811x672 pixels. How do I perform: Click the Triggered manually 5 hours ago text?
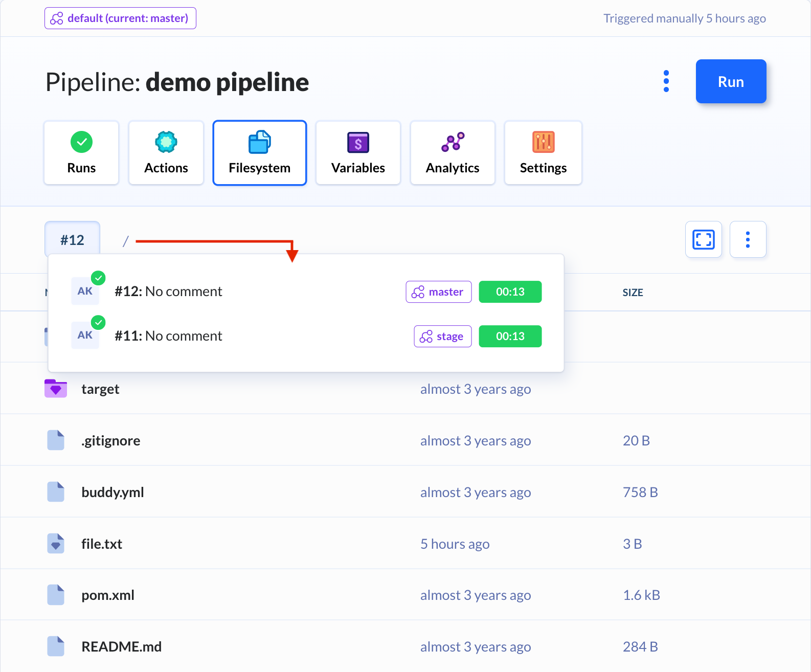coord(685,18)
